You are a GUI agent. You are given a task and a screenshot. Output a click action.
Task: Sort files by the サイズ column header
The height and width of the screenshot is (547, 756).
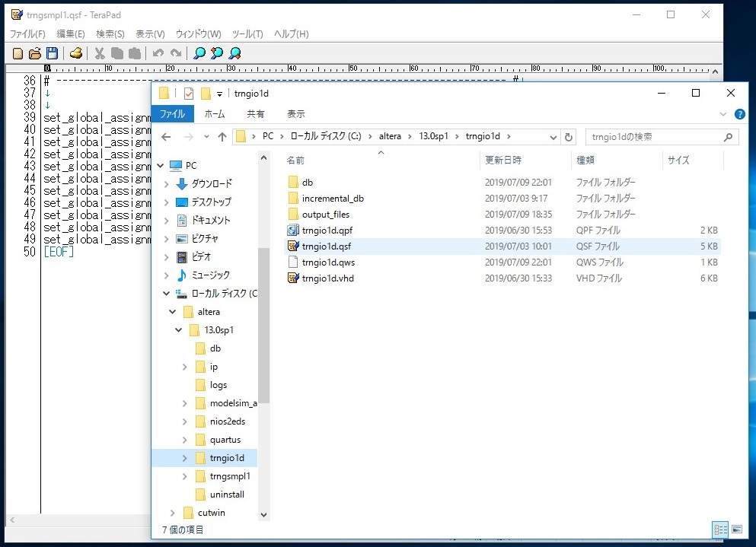point(694,160)
